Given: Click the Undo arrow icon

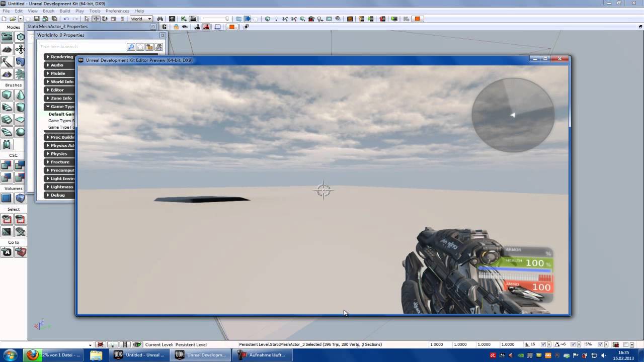Looking at the screenshot, I should (66, 19).
